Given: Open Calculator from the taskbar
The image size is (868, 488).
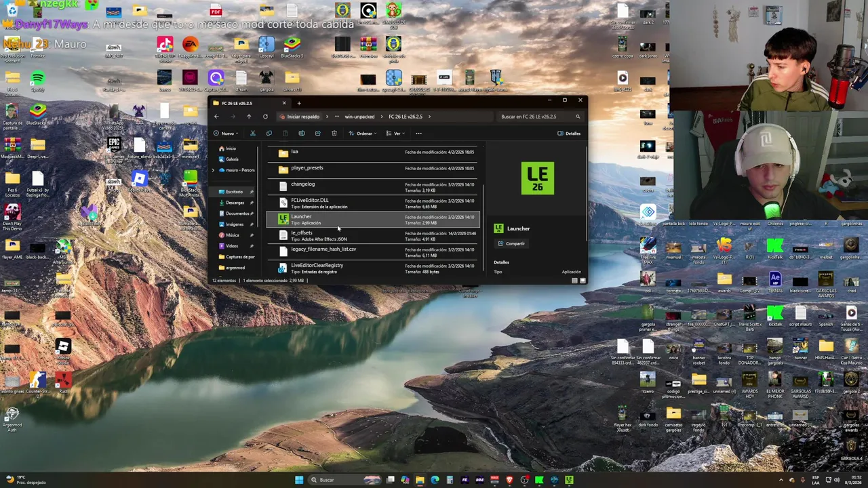Looking at the screenshot, I should click(x=450, y=480).
